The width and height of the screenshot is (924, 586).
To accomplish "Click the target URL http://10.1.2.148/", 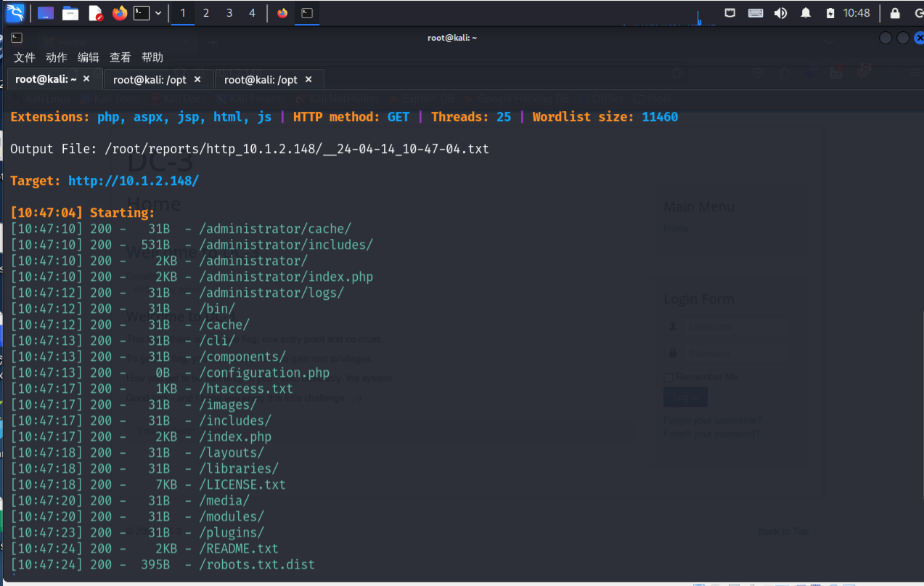I will coord(134,181).
